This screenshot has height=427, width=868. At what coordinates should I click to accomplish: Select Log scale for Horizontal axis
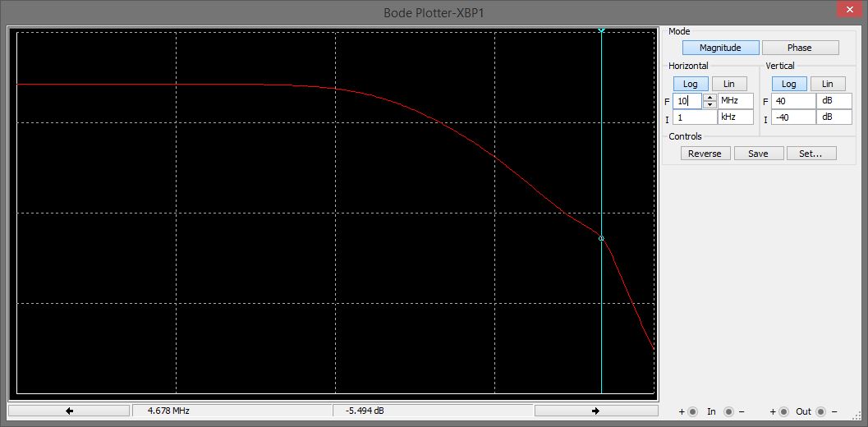click(691, 84)
